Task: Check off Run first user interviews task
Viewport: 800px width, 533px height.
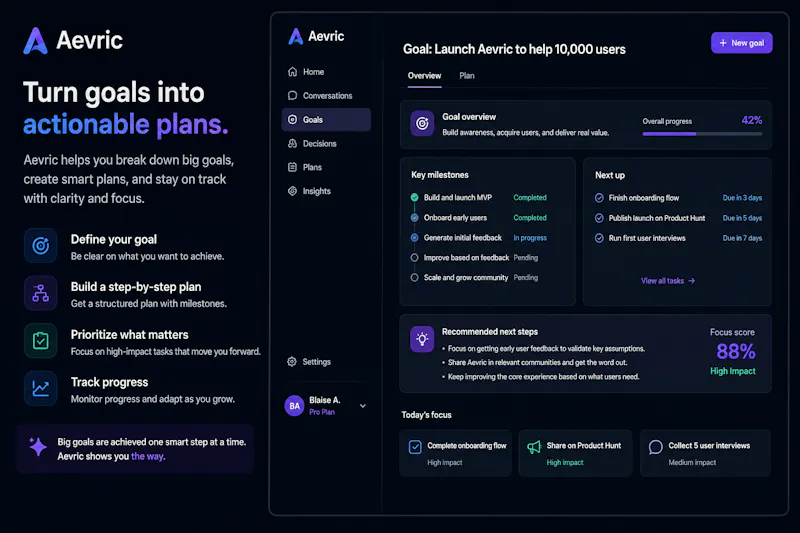Action: point(599,238)
